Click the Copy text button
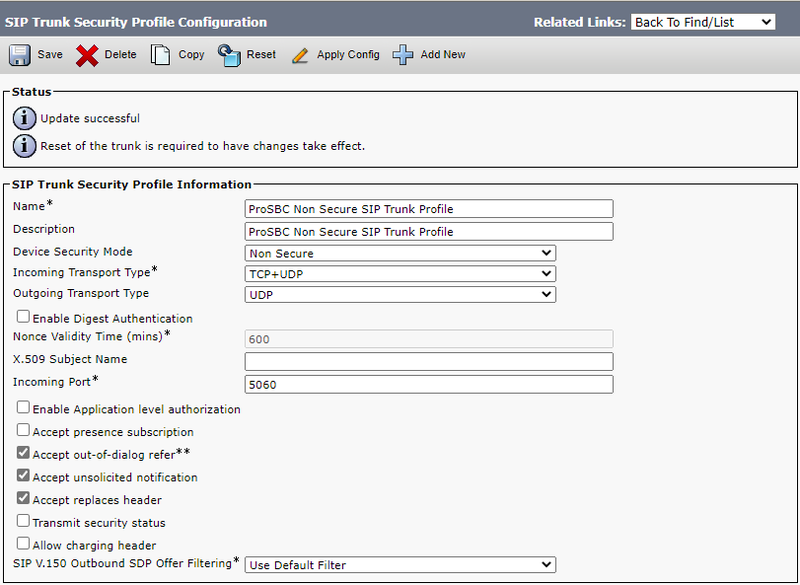Viewport: 800px width, 585px height. 191,55
